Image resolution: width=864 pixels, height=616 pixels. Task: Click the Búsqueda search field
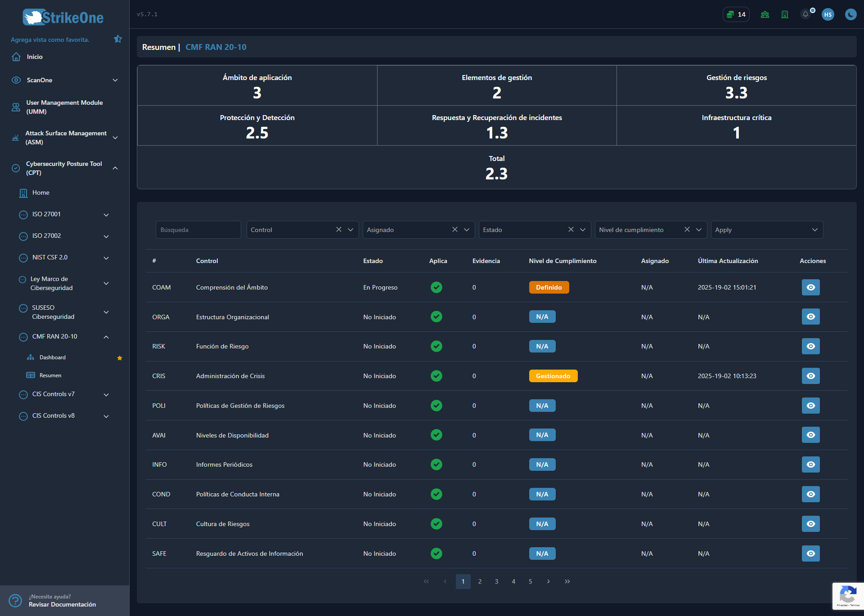pos(198,230)
